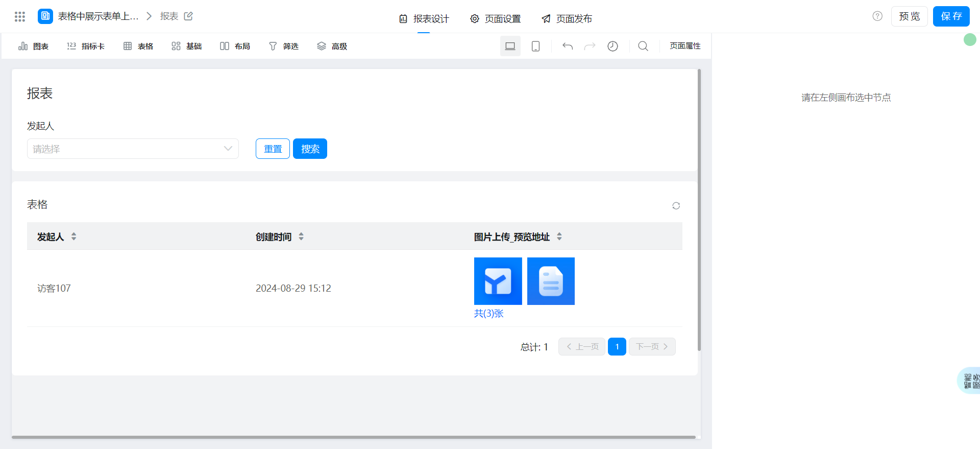Expand the 发起人 select dropdown
Screen dimensions: 980x449
133,149
